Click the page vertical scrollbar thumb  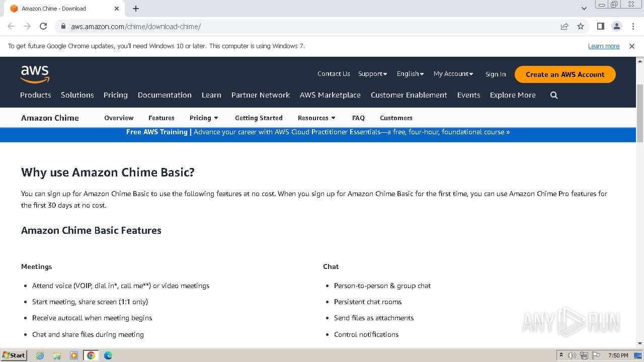tap(640, 113)
